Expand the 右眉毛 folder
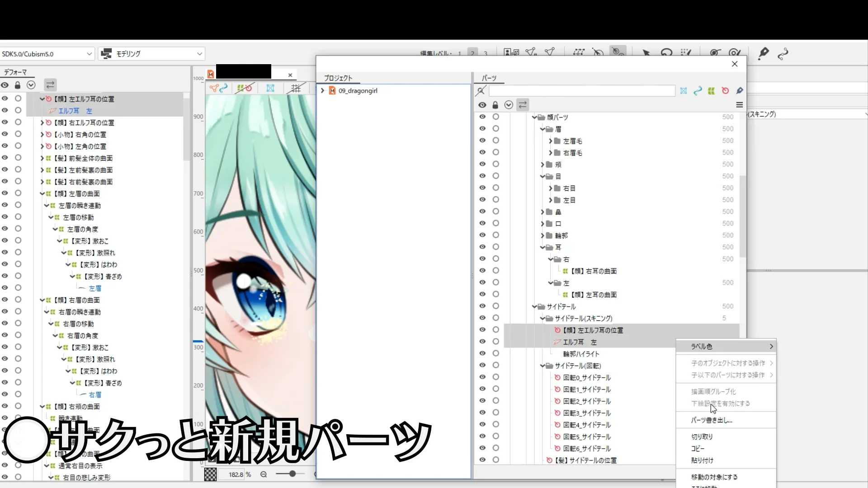 [550, 153]
